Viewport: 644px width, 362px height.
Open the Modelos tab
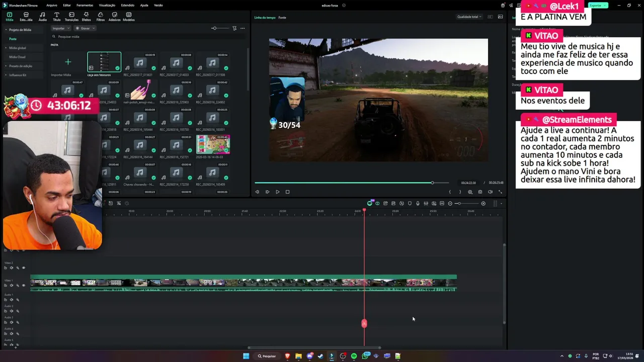coord(129,17)
